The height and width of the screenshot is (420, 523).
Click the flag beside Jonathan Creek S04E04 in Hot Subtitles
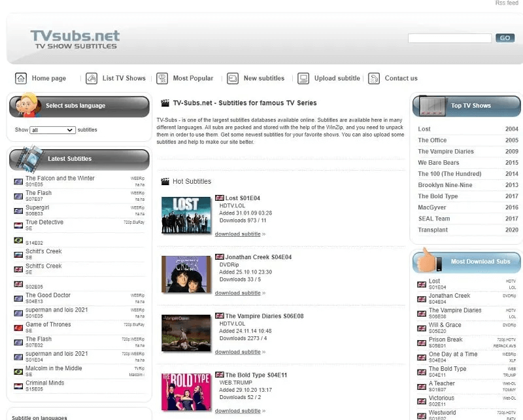[220, 257]
